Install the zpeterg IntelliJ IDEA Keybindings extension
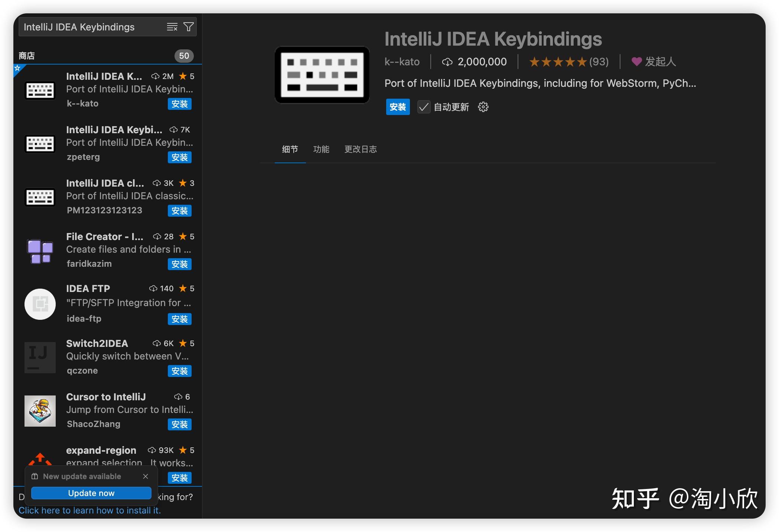The width and height of the screenshot is (779, 532). 180,157
